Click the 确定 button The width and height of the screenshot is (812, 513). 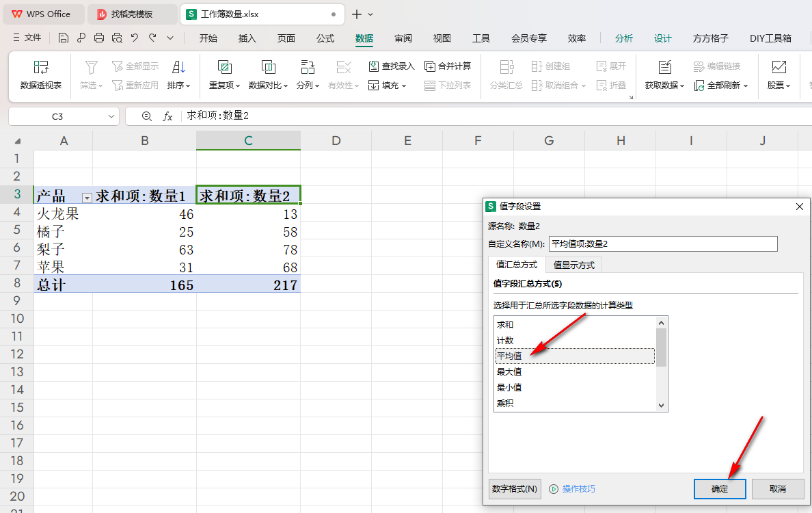tap(719, 488)
